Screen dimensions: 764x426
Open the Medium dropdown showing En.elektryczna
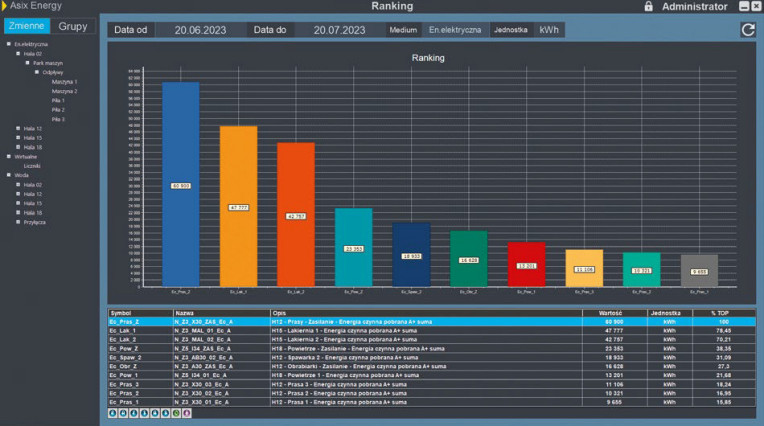tap(455, 30)
